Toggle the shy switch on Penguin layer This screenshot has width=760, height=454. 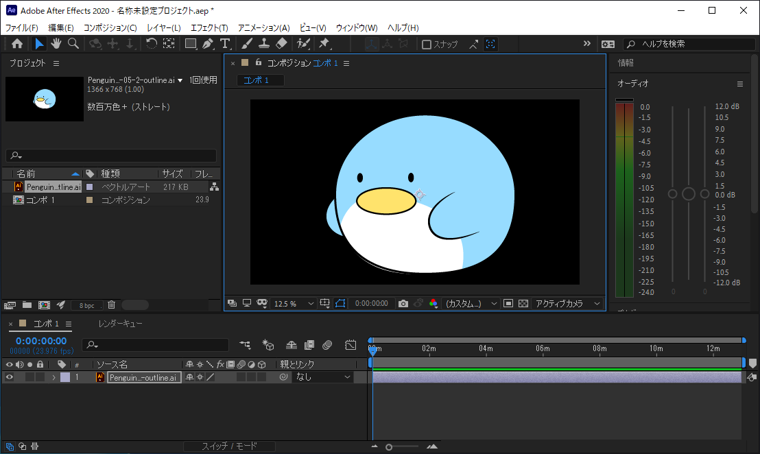189,377
